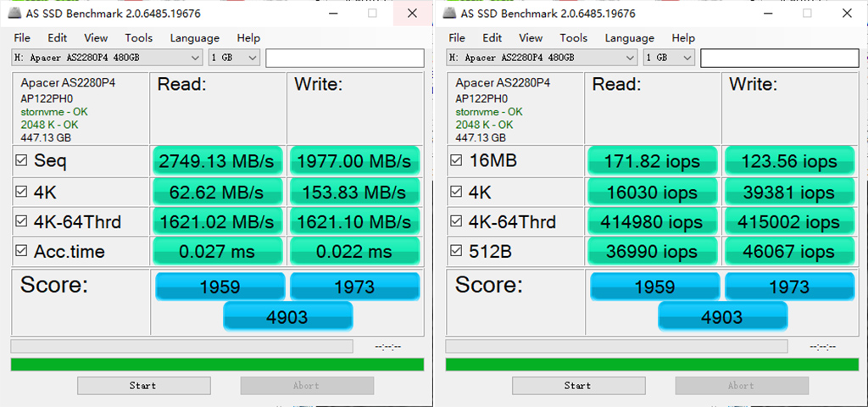Uncheck the 16MB test checkbox
Viewport: 868px width, 407px height.
[456, 161]
